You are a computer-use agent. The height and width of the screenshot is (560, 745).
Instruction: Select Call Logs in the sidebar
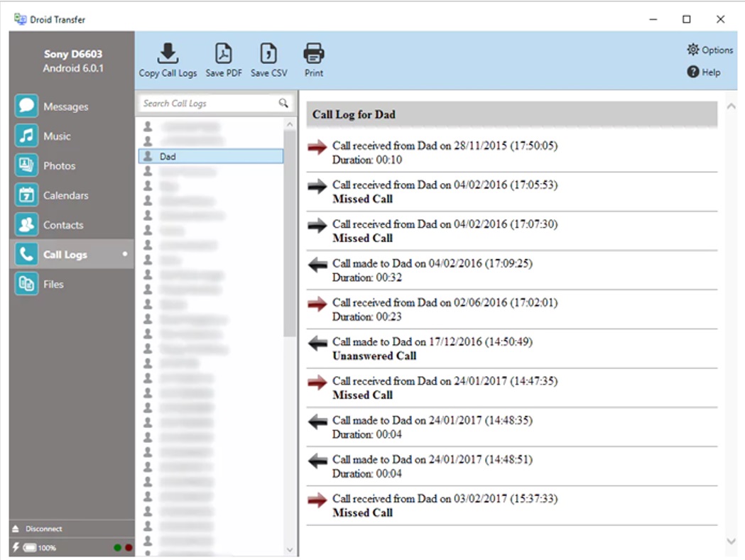71,254
